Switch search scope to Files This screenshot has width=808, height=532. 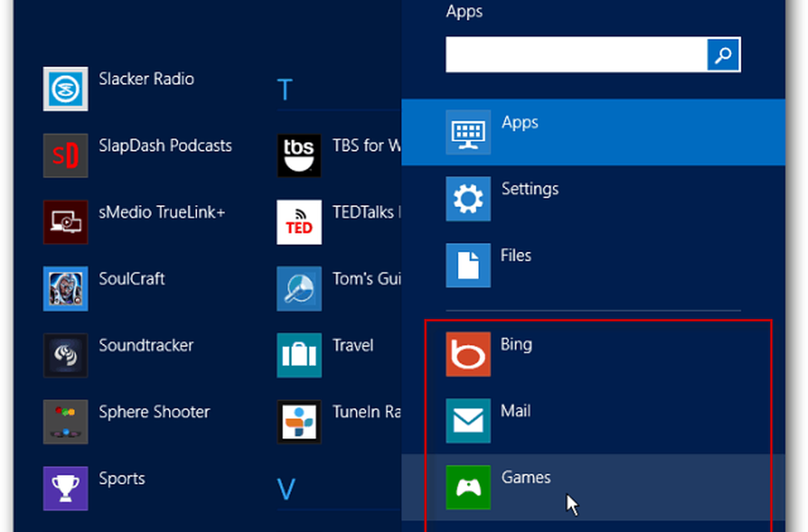click(514, 255)
